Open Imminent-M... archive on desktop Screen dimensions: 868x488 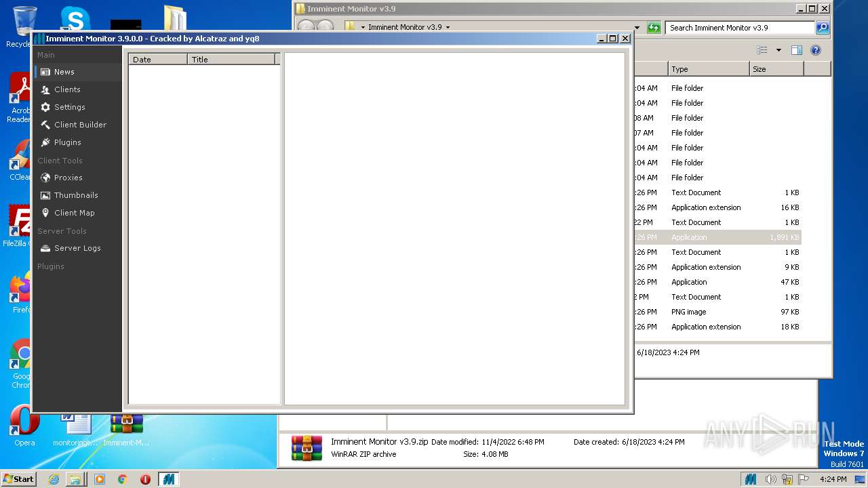pos(127,428)
